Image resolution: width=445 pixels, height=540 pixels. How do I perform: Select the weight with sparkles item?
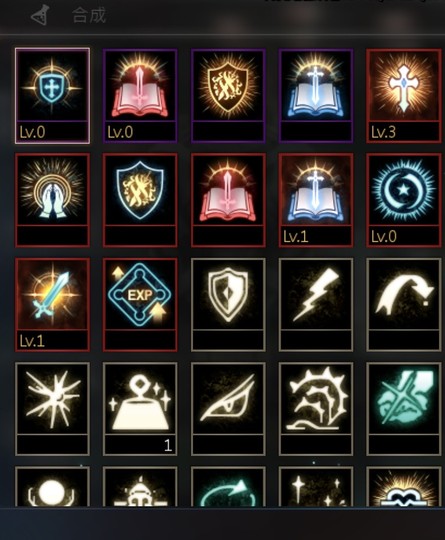pyautogui.click(x=140, y=409)
